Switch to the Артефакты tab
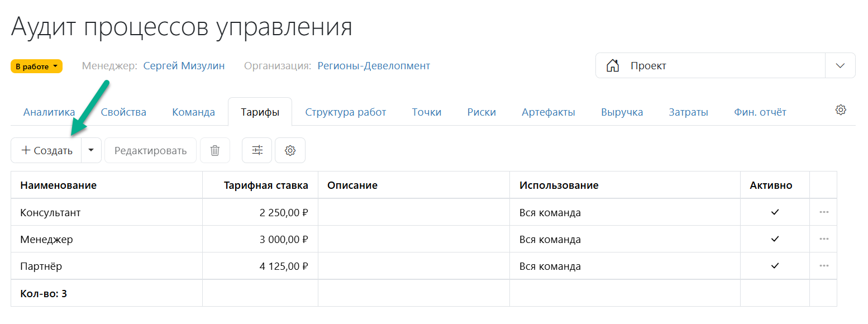868x324 pixels. click(x=549, y=112)
